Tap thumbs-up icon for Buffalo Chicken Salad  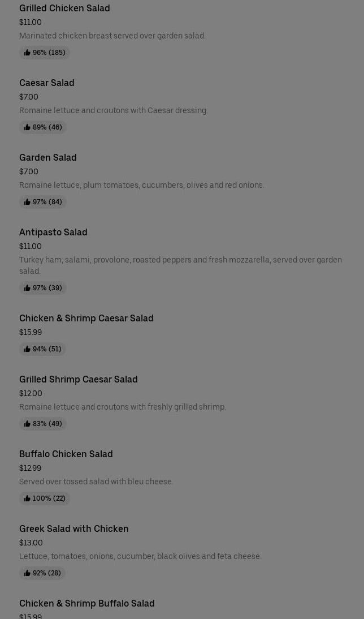27,498
